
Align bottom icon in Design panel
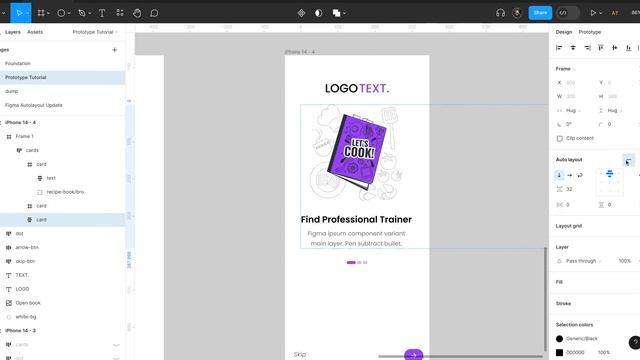(629, 48)
